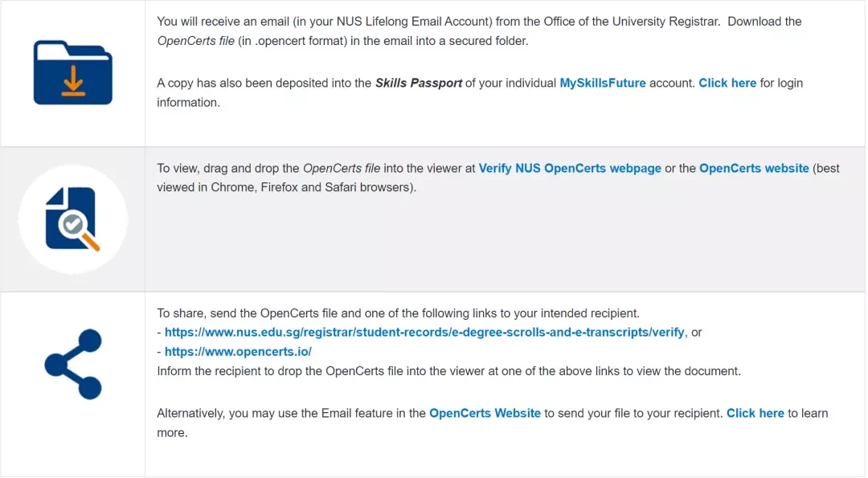Click the white circle behind verify icon
This screenshot has height=478, width=868.
pos(72,219)
